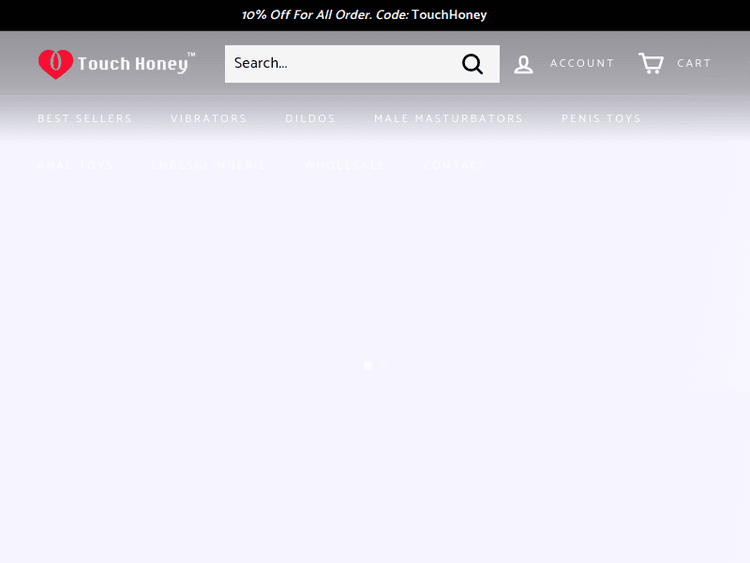
Task: Go to the Wholesale page link
Action: tap(345, 166)
